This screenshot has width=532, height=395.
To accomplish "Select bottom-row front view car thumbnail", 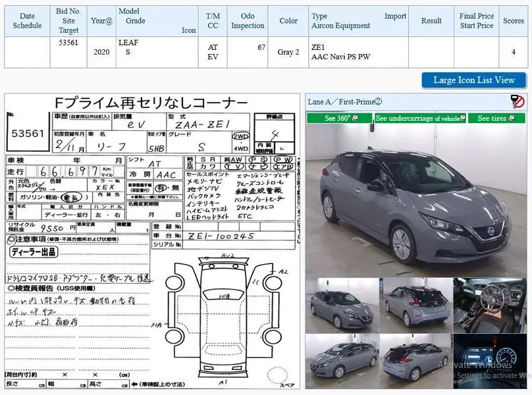I will [x=342, y=360].
